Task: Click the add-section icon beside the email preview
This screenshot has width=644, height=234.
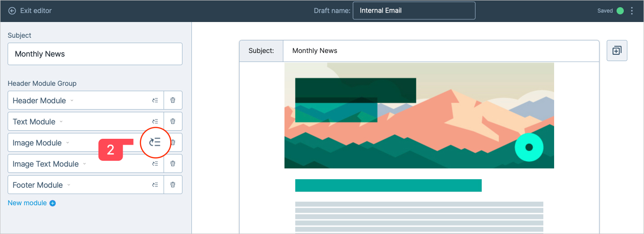Action: (x=617, y=50)
